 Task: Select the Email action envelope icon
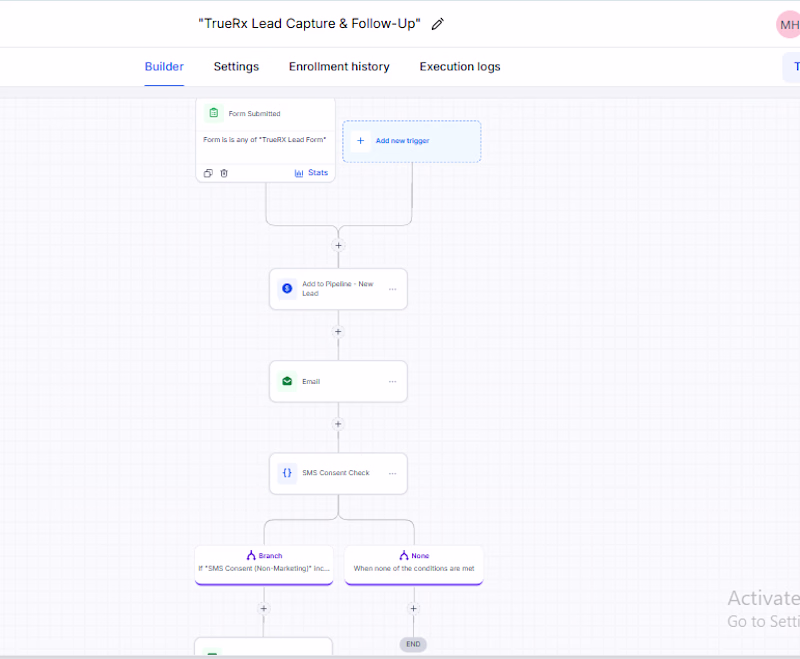pyautogui.click(x=287, y=381)
